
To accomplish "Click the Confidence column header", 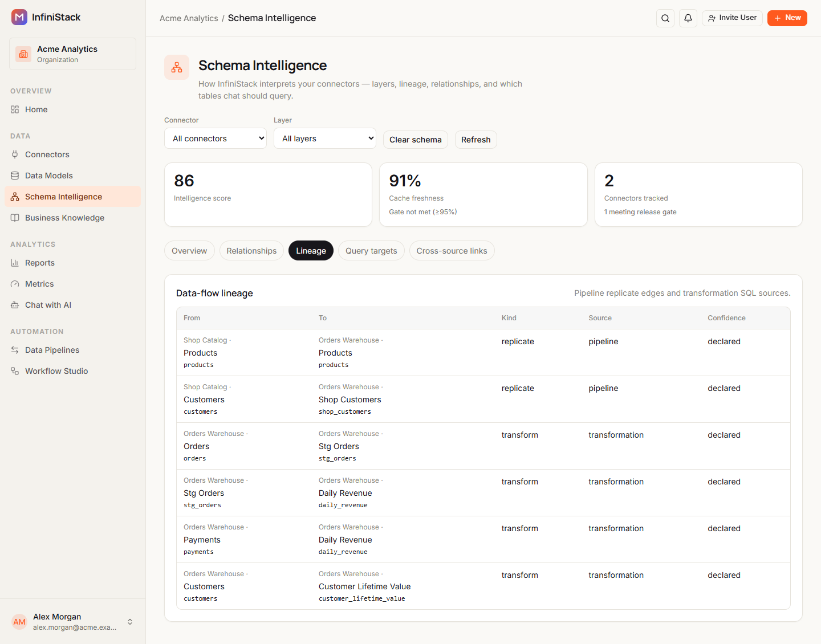I will pyautogui.click(x=726, y=318).
